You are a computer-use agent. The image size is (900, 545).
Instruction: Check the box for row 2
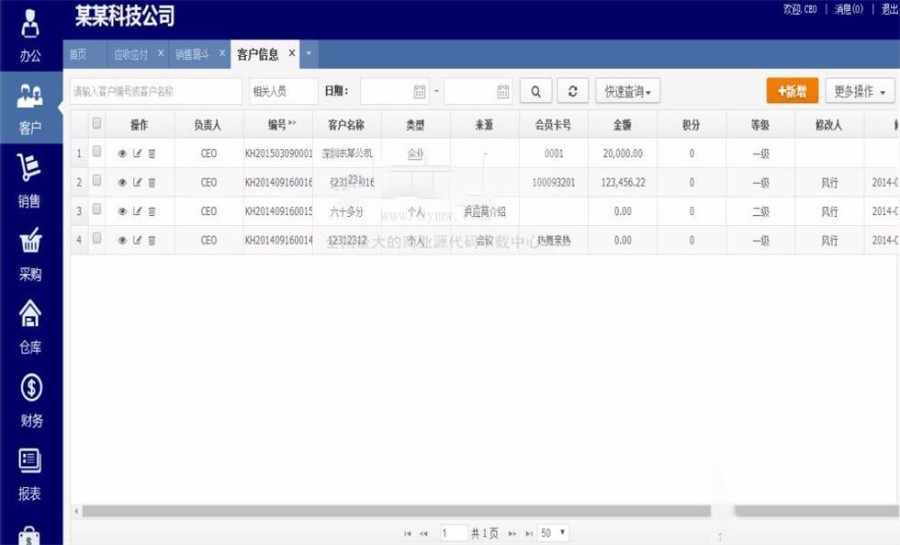[x=96, y=181]
